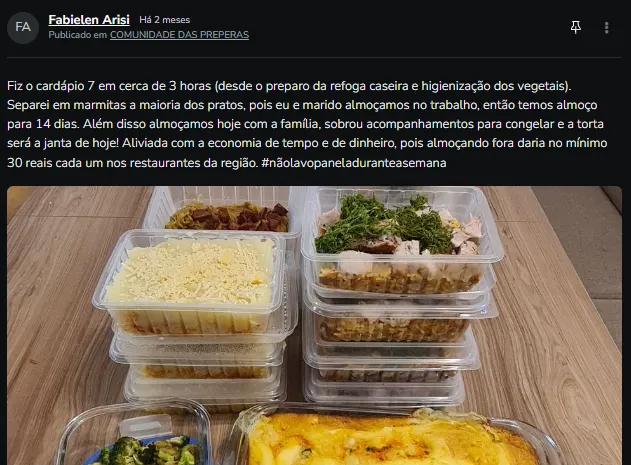Viewport: 631px width, 465px height.
Task: Click the pin post icon
Action: point(575,27)
